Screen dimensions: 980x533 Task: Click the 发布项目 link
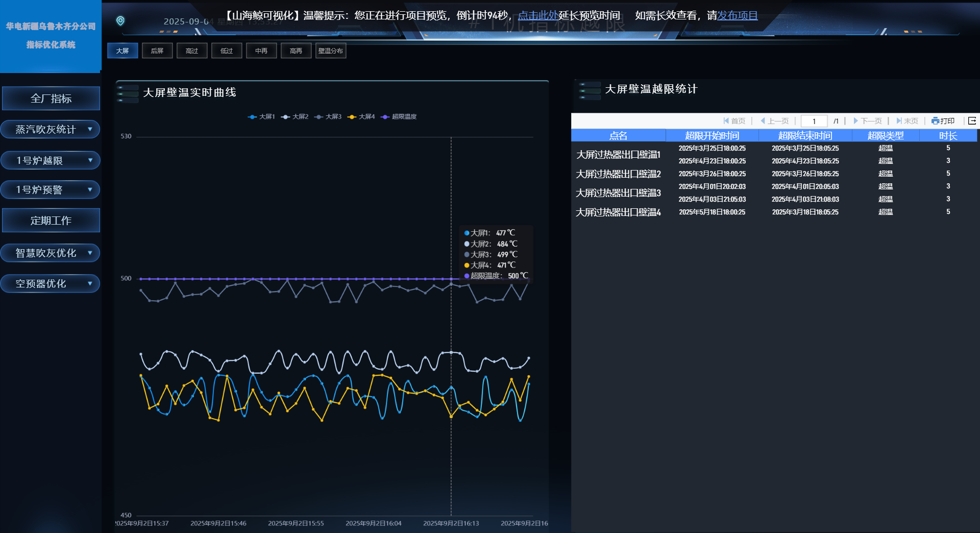738,16
